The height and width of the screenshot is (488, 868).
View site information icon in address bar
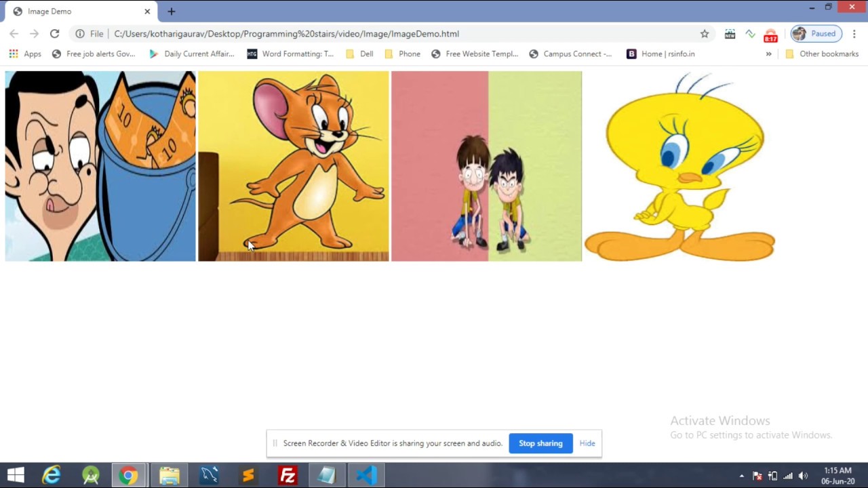[x=80, y=33]
